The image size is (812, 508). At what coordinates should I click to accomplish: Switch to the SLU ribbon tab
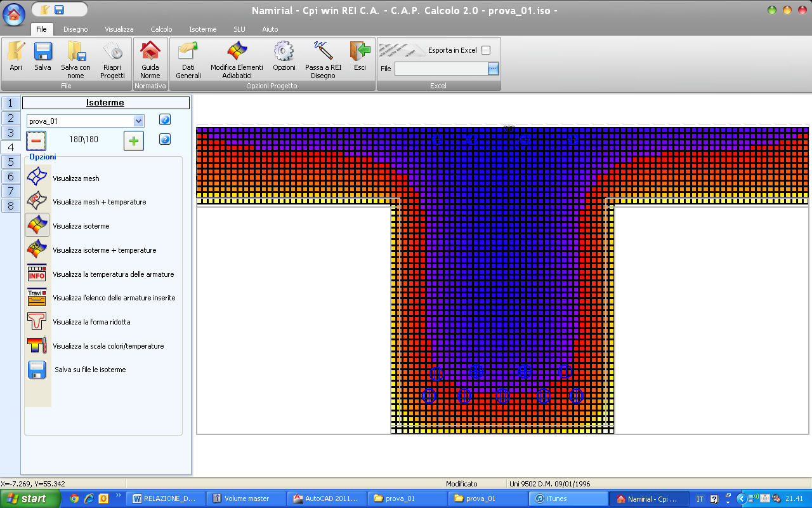[239, 29]
